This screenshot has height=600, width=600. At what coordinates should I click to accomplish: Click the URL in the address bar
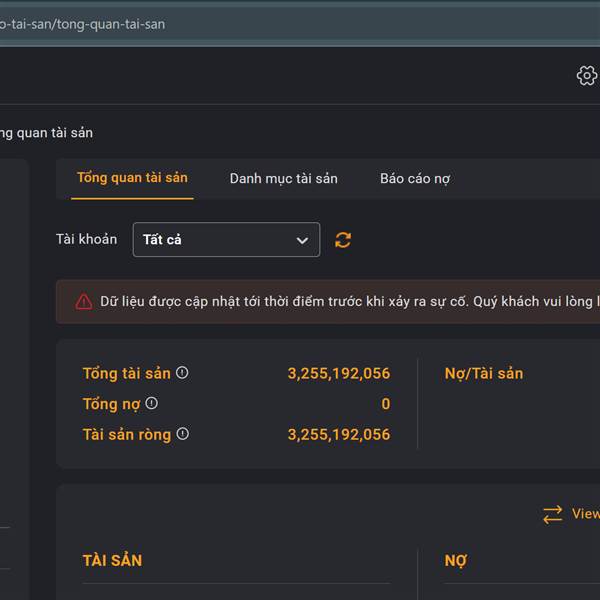coord(83,24)
